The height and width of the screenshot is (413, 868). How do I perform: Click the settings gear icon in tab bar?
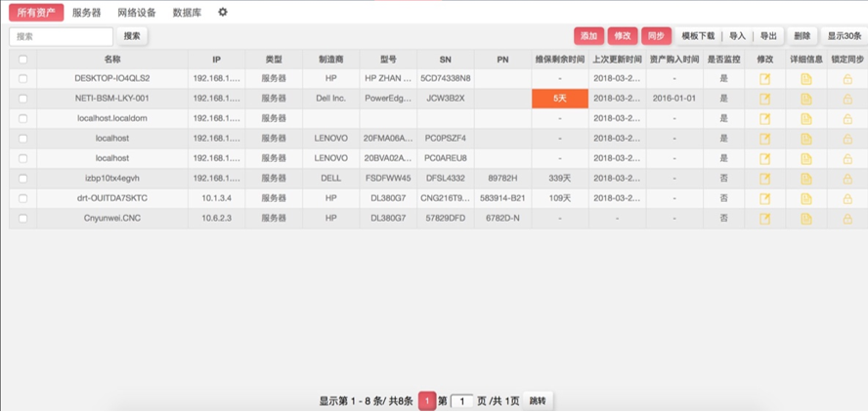[223, 12]
